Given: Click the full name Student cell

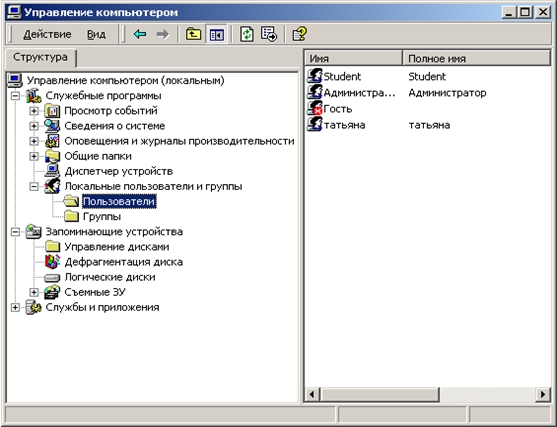Looking at the screenshot, I should click(427, 77).
